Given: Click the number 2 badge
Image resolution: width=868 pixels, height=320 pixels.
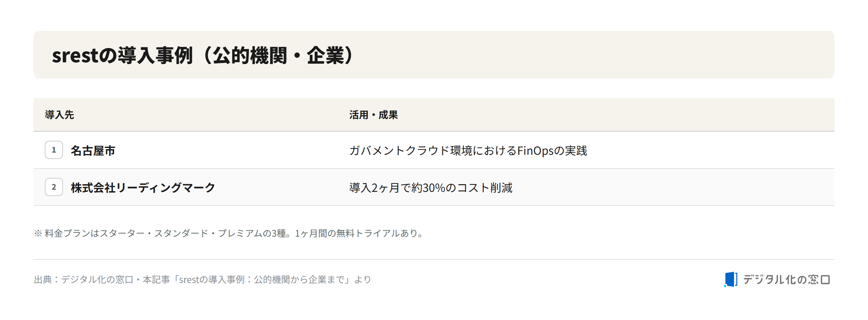Looking at the screenshot, I should click(x=54, y=187).
